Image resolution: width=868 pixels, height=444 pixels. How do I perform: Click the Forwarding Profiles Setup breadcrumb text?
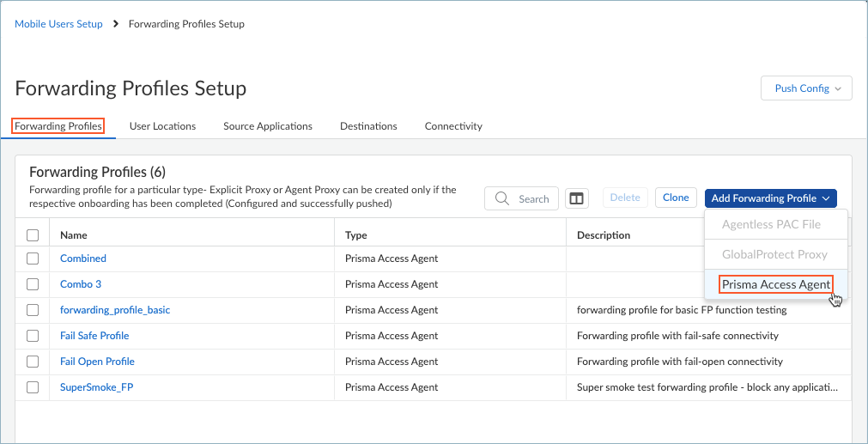186,24
